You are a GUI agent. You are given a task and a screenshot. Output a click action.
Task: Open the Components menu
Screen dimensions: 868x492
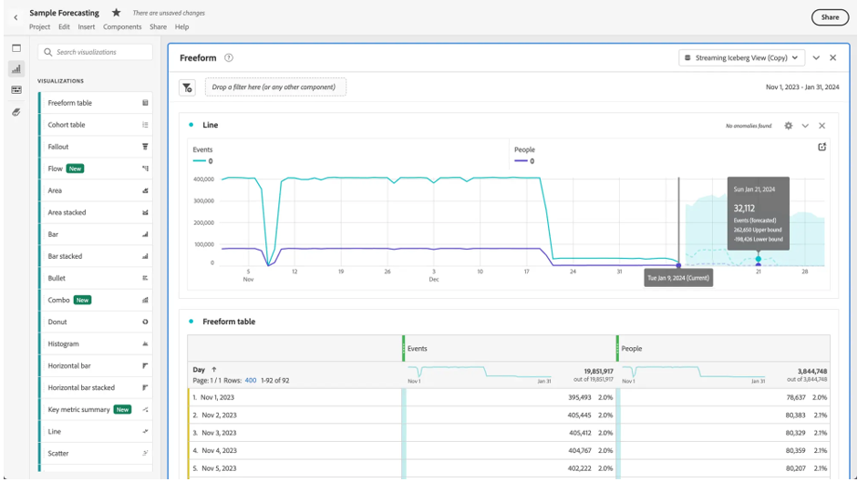(x=122, y=26)
